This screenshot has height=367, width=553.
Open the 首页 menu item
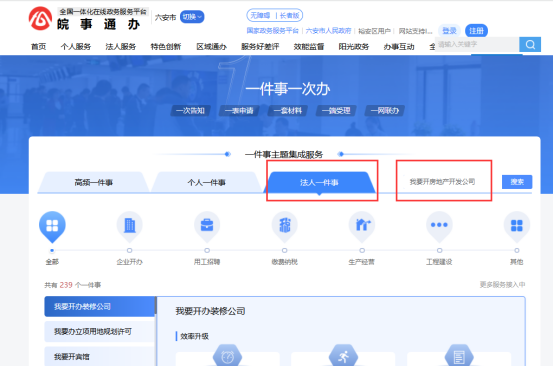click(x=38, y=47)
